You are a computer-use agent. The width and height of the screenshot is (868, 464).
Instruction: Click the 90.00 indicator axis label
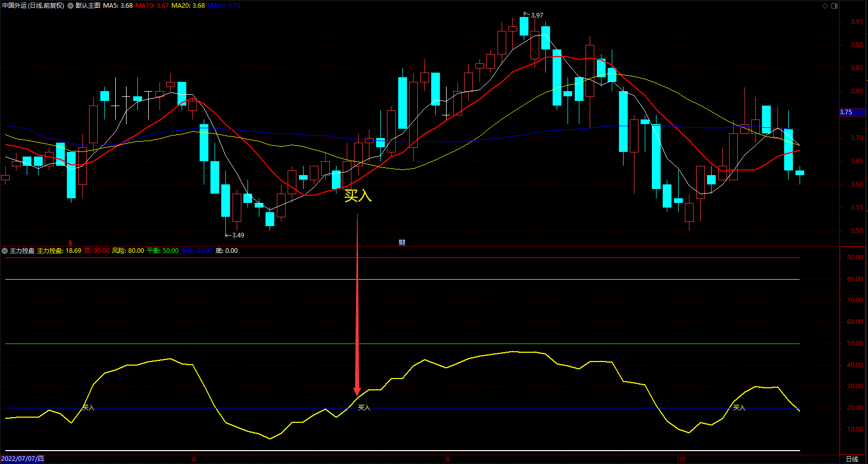click(x=855, y=257)
